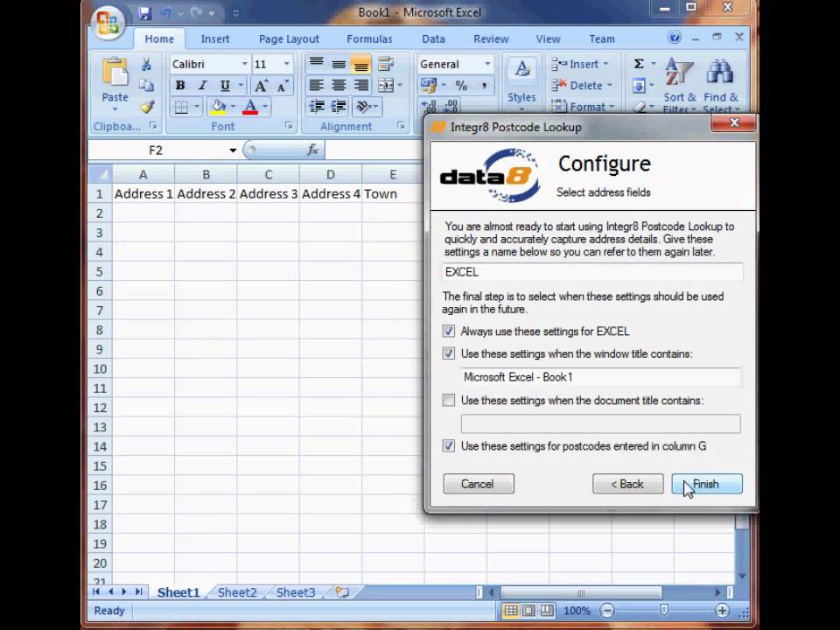Apply middle vertical alignment

click(x=339, y=64)
